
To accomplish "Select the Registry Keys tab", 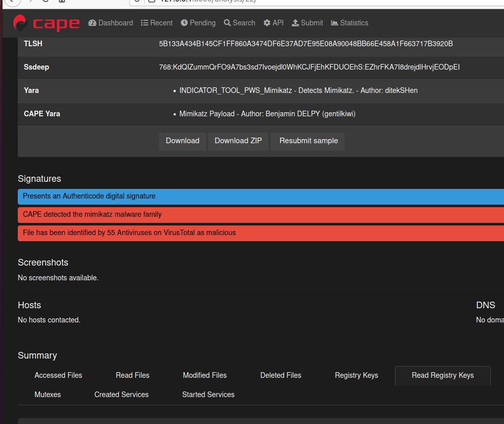I will click(x=356, y=375).
